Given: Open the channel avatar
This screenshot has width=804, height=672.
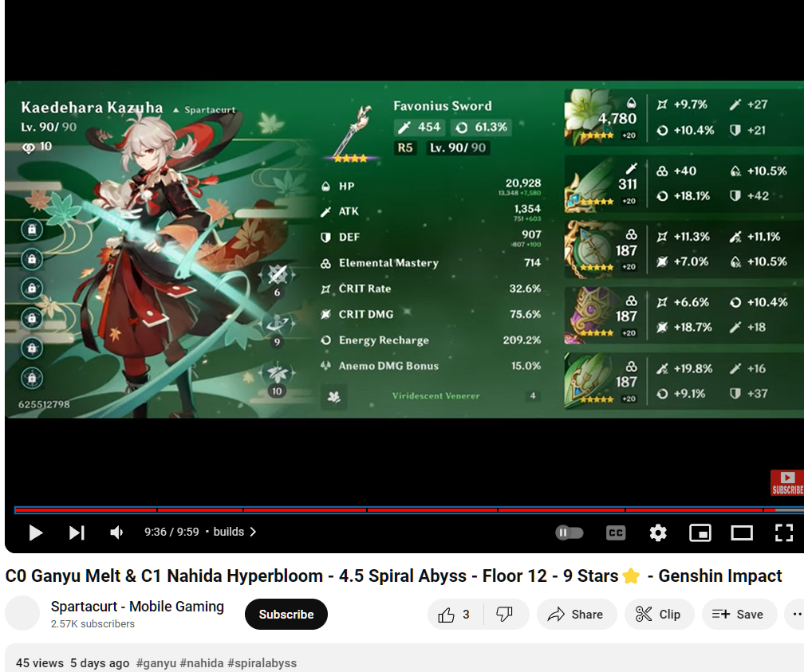Looking at the screenshot, I should click(x=22, y=614).
